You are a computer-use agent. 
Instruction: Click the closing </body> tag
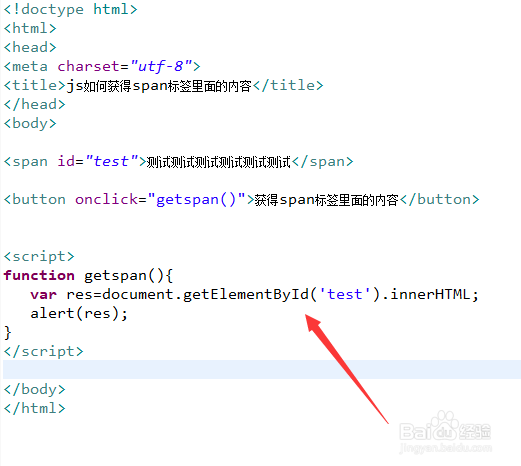[x=34, y=390]
